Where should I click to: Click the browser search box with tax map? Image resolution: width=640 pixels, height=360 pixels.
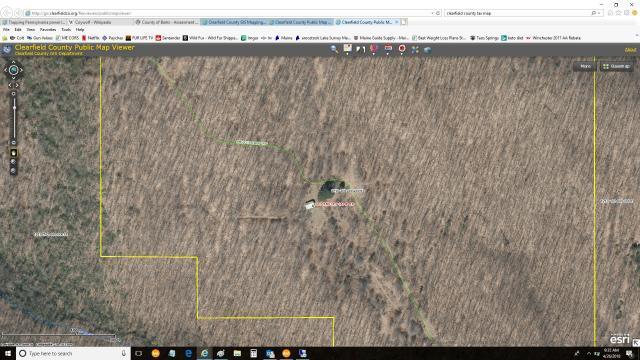pyautogui.click(x=519, y=13)
